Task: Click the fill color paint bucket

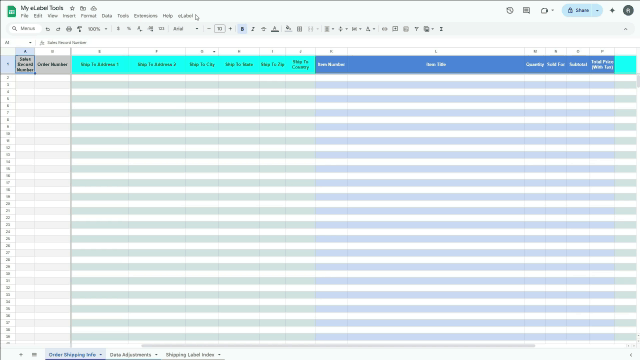Action: click(x=289, y=29)
